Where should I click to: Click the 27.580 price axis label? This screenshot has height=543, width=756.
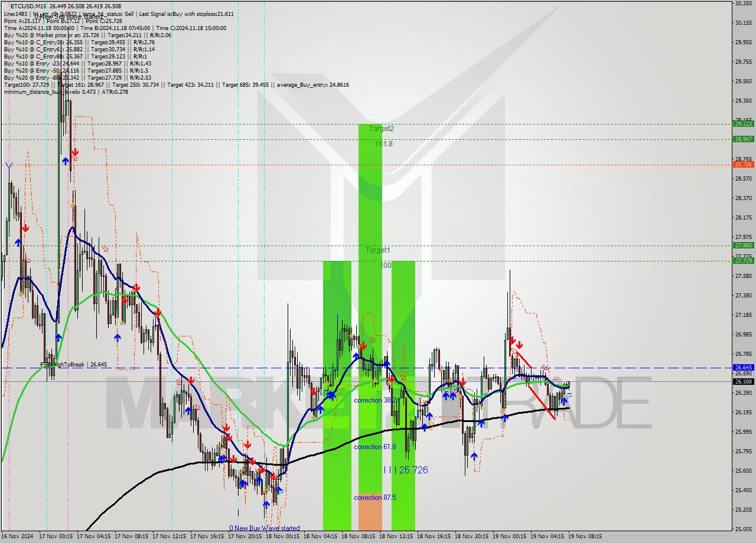click(x=743, y=276)
